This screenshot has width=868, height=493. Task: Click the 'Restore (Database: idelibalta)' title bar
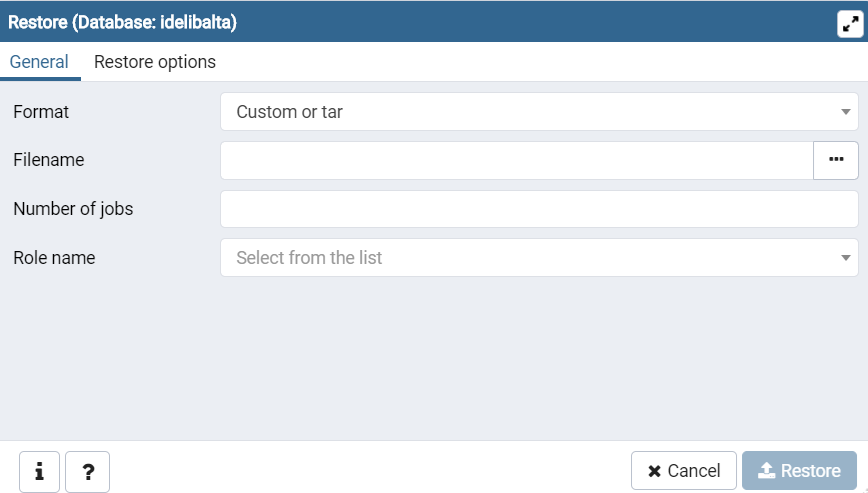pos(400,22)
